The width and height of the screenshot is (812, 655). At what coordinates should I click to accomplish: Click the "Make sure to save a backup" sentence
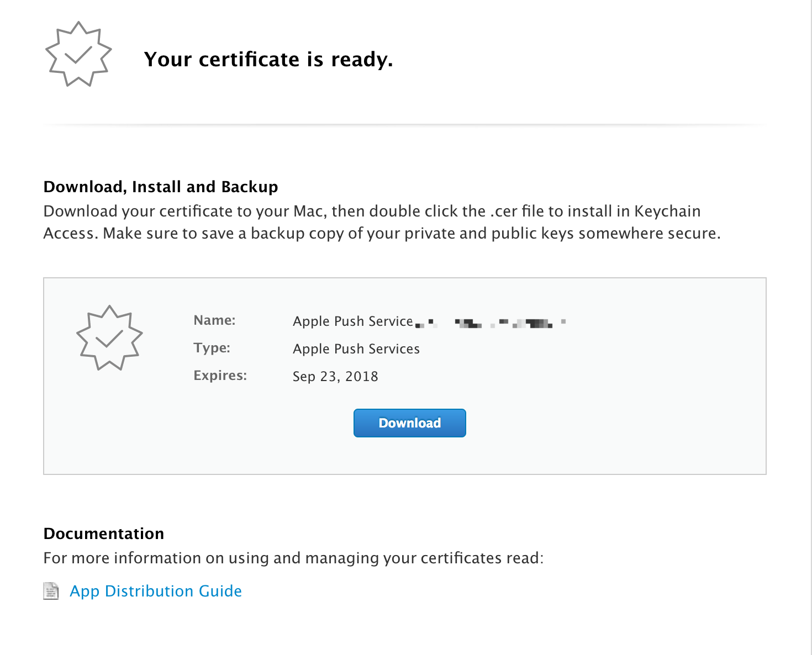(x=412, y=234)
